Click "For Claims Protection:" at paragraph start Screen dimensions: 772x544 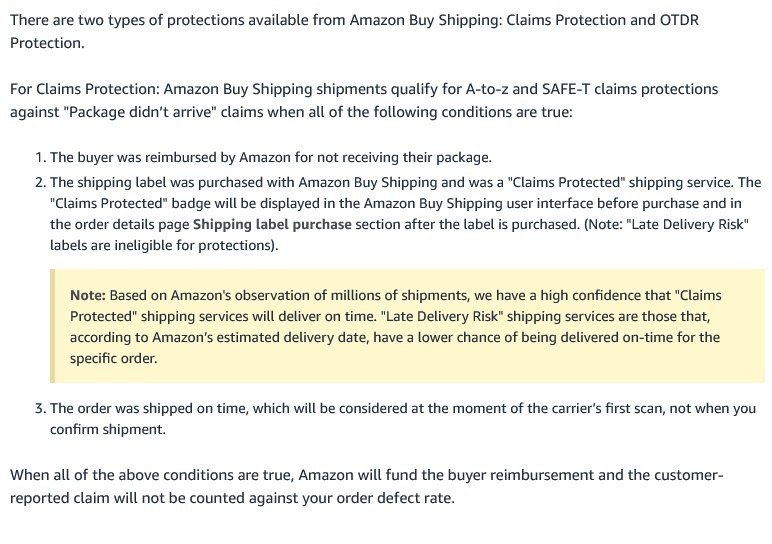(85, 89)
